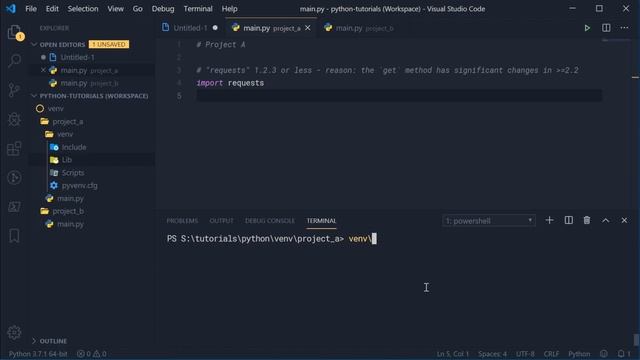This screenshot has height=360, width=640.
Task: Open the Edit menu
Action: 52,9
